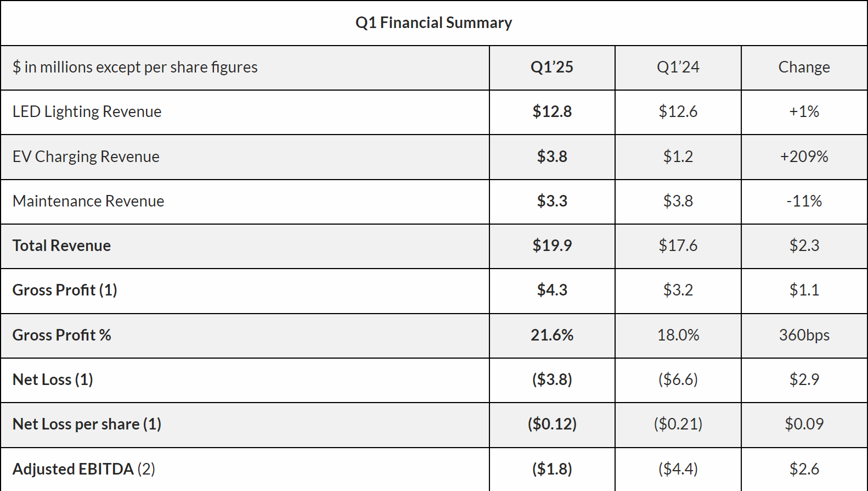
Task: Select the $19.9 total revenue value
Action: click(551, 245)
